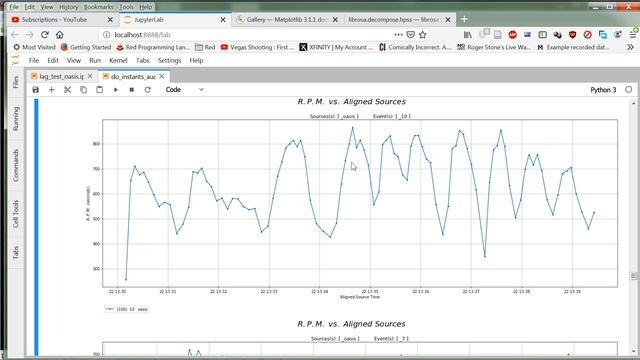
Task: Reload the page in Firefox
Action: point(45,35)
